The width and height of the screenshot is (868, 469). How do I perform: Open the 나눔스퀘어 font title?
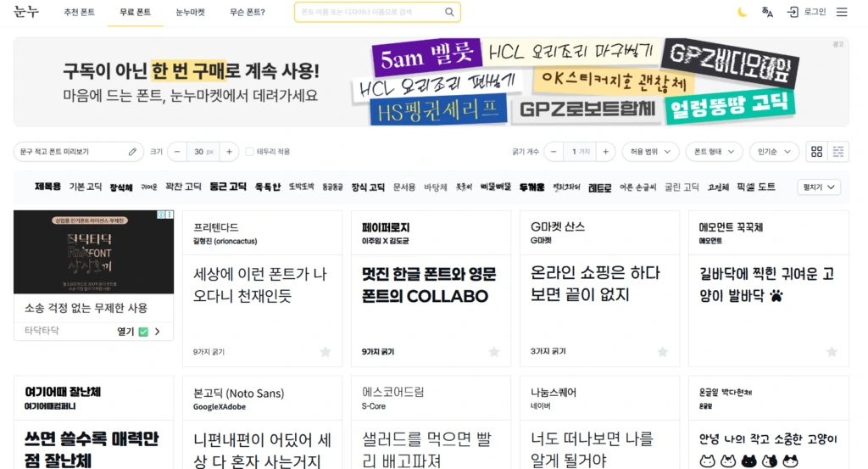(554, 392)
